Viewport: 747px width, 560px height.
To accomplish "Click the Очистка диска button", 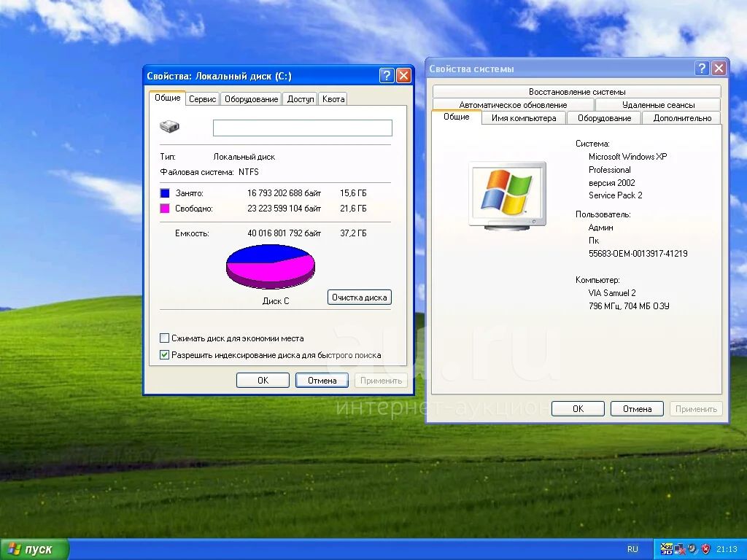I will click(359, 297).
